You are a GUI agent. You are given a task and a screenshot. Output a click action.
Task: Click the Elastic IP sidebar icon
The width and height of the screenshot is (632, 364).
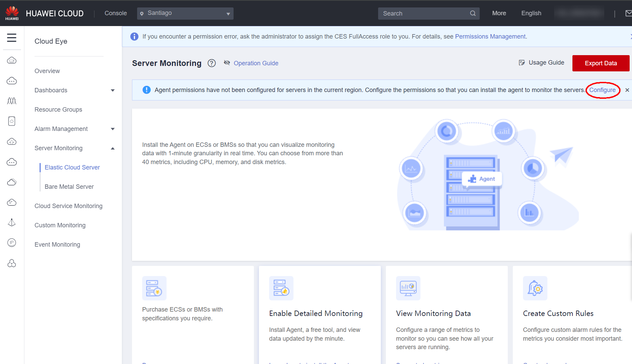pyautogui.click(x=12, y=243)
